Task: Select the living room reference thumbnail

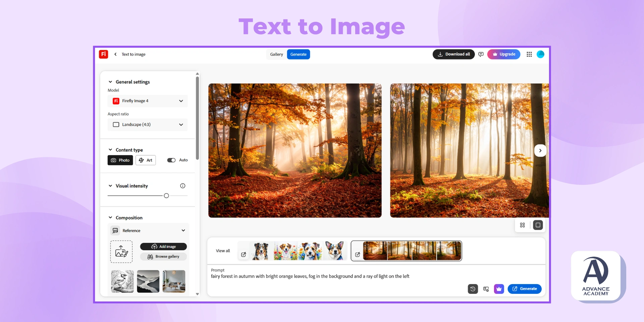Action: 174,281
